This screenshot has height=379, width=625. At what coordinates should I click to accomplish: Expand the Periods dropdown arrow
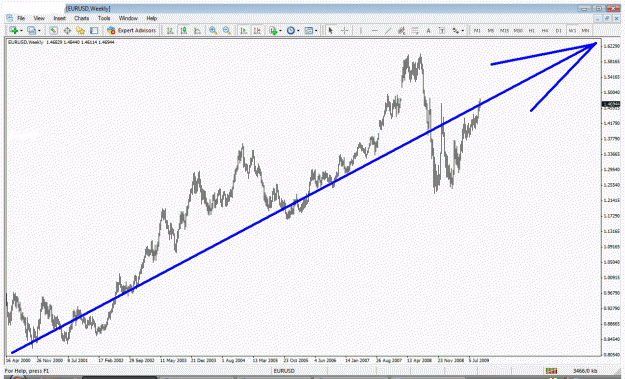pyautogui.click(x=298, y=31)
